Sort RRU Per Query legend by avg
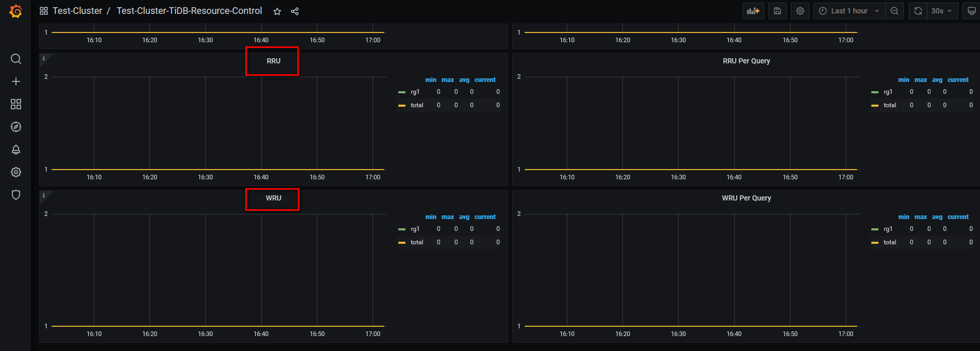 click(937, 80)
